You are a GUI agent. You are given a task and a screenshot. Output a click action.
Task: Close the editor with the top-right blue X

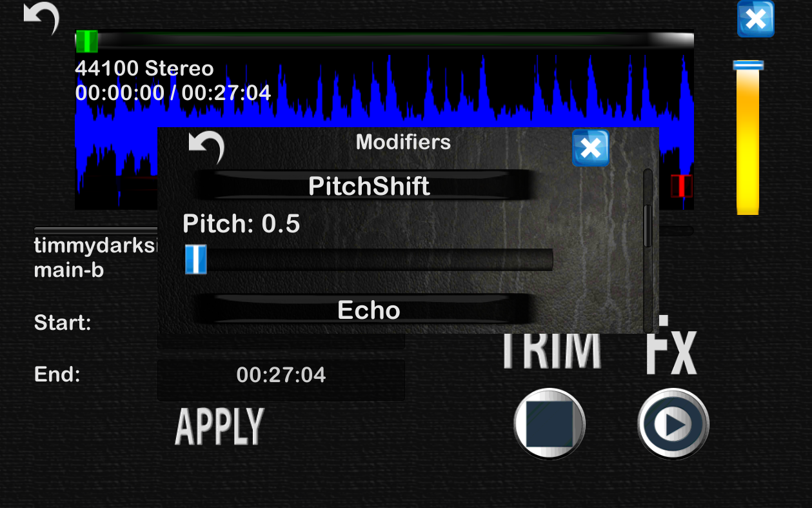[756, 19]
